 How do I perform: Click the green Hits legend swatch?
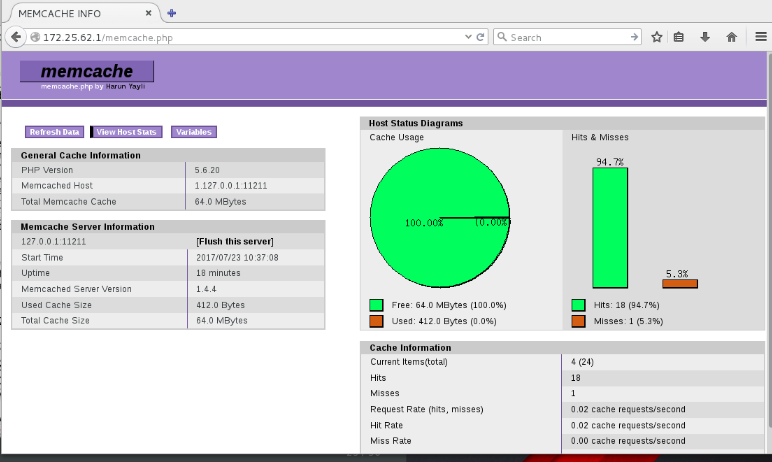click(x=578, y=305)
